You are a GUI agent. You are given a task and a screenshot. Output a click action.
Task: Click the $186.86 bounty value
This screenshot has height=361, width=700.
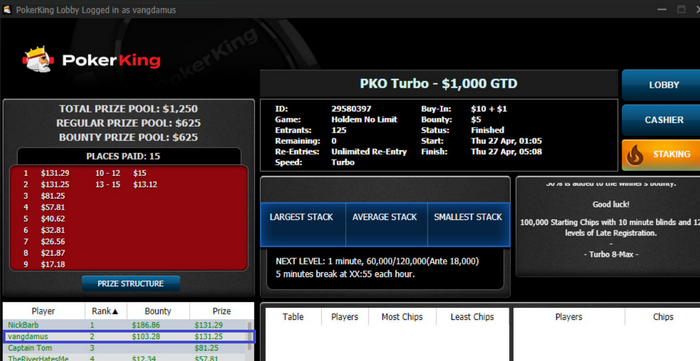[x=146, y=325]
